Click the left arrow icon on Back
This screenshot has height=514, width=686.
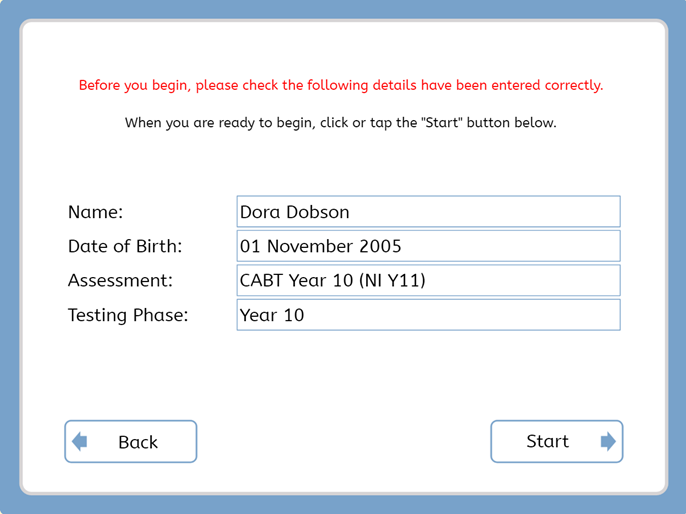pos(80,442)
